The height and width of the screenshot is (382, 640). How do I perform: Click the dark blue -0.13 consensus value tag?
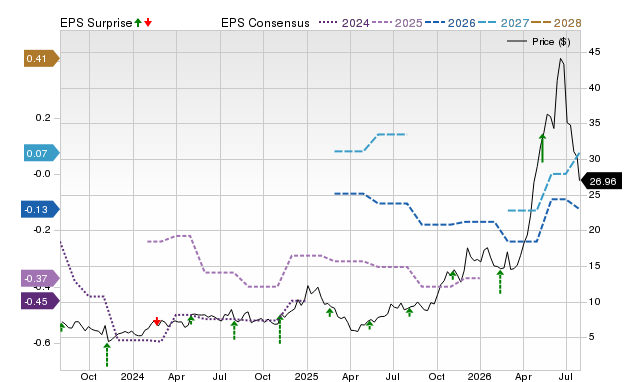(40, 209)
